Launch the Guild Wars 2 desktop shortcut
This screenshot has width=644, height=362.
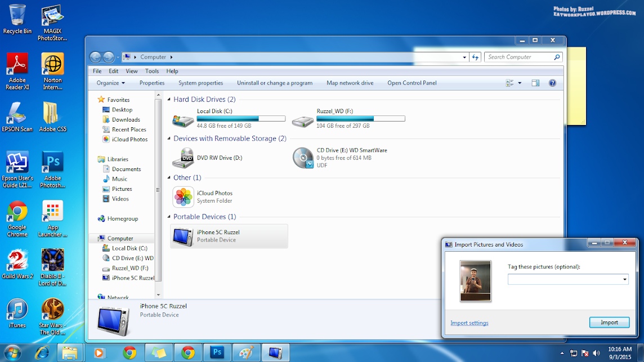17,264
